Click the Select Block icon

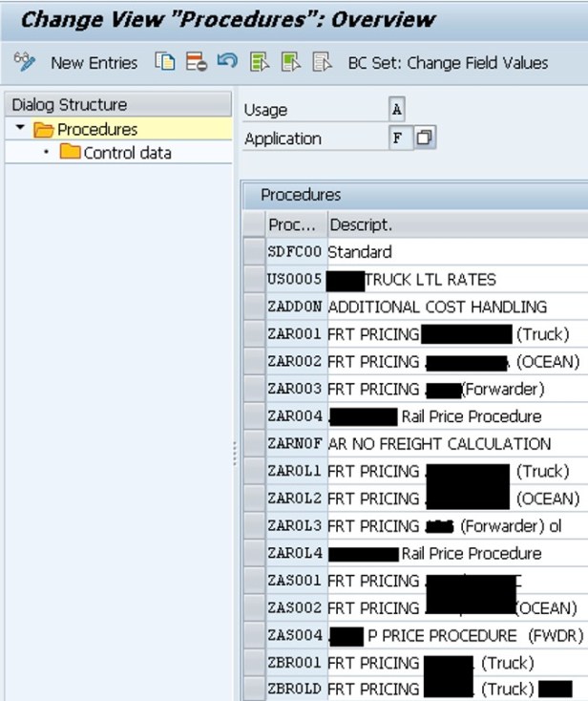coord(291,62)
